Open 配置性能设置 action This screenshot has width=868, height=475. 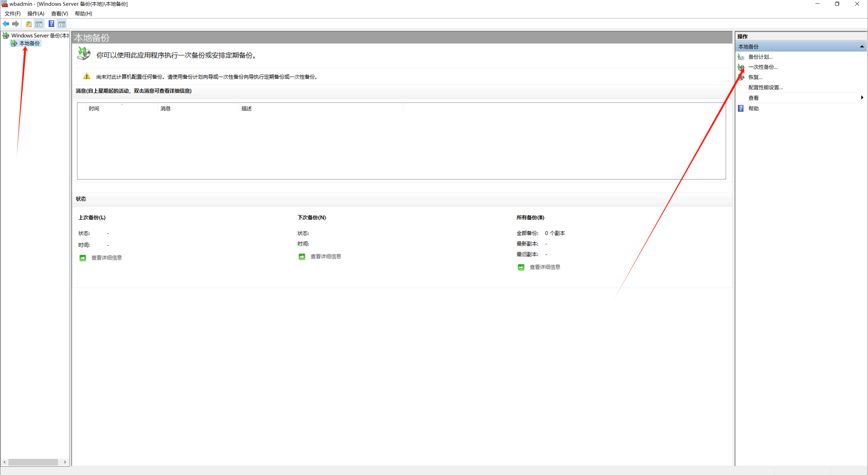(x=765, y=87)
